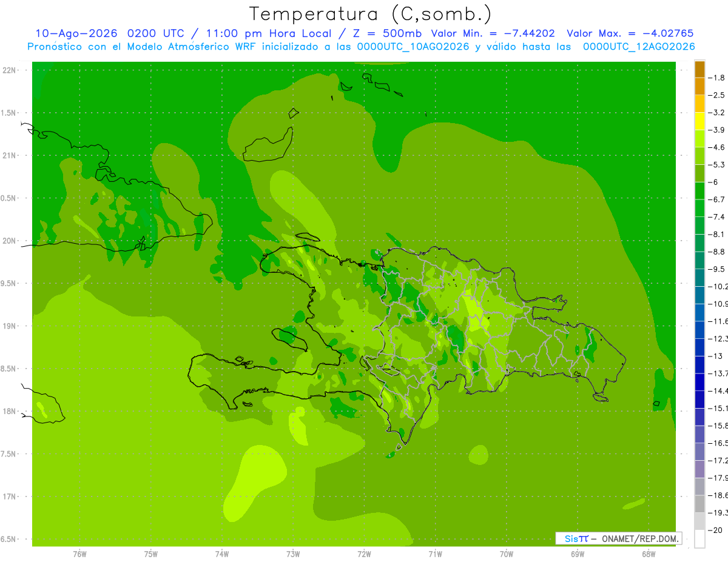This screenshot has width=728, height=562.
Task: Click the "-20" legend value
Action: tap(715, 530)
